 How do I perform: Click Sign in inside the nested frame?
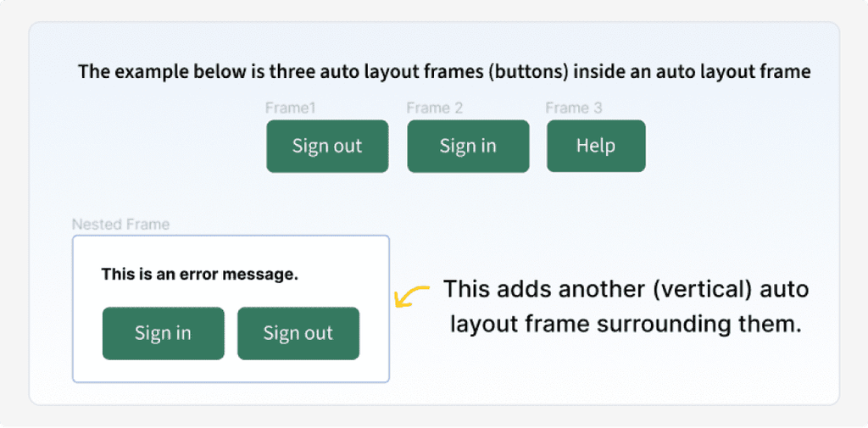(163, 333)
